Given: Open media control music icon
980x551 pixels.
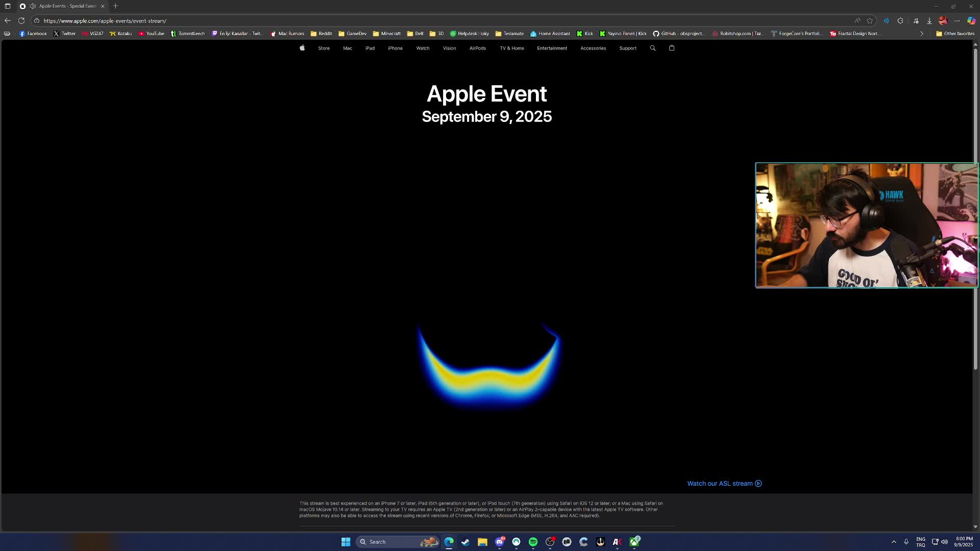Looking at the screenshot, I should coord(916,21).
